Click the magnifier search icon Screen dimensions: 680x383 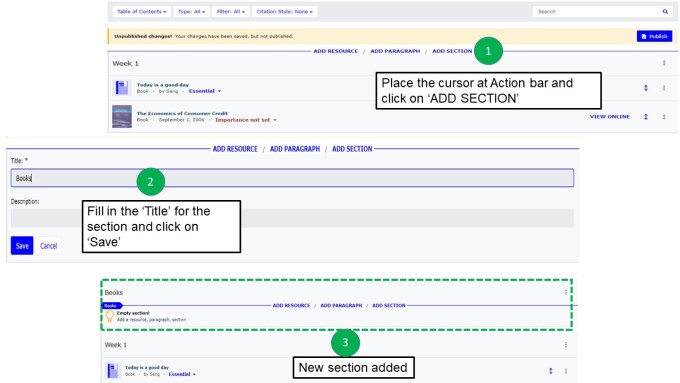665,12
